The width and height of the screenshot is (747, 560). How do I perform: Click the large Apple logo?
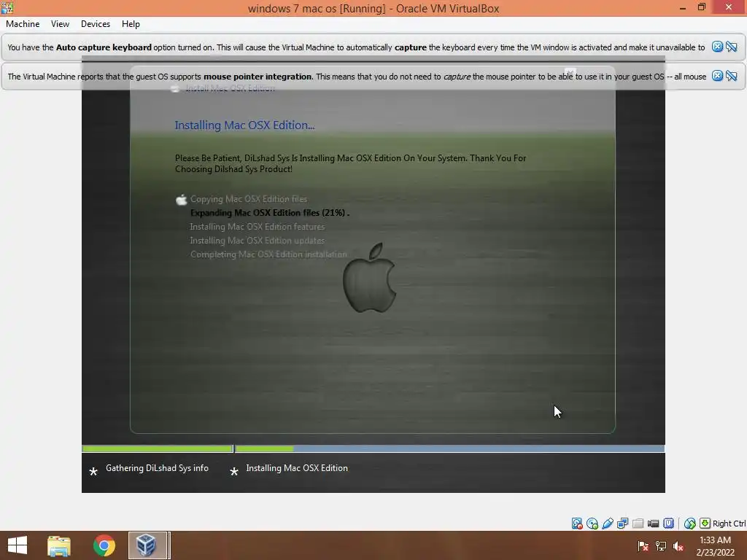[370, 278]
